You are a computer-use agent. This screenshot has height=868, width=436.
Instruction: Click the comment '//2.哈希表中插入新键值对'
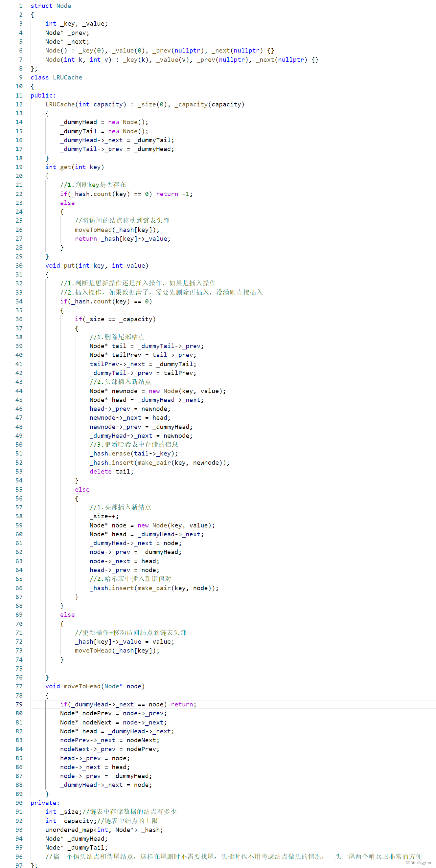tap(130, 579)
